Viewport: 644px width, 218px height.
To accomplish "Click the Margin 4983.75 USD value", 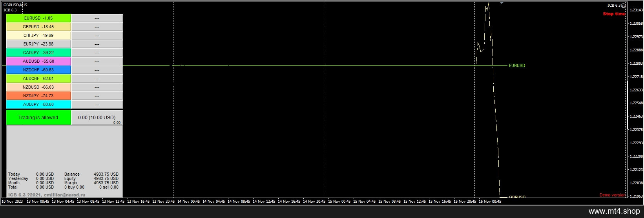I will 106,183.
